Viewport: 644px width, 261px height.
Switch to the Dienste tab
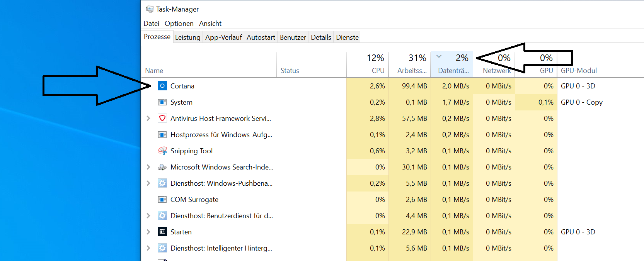pyautogui.click(x=347, y=37)
